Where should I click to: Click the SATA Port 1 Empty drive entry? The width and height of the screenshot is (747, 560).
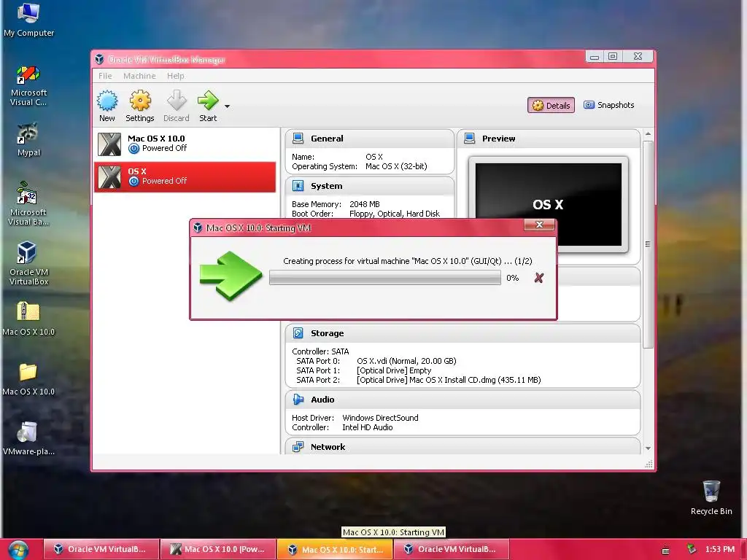click(x=394, y=370)
